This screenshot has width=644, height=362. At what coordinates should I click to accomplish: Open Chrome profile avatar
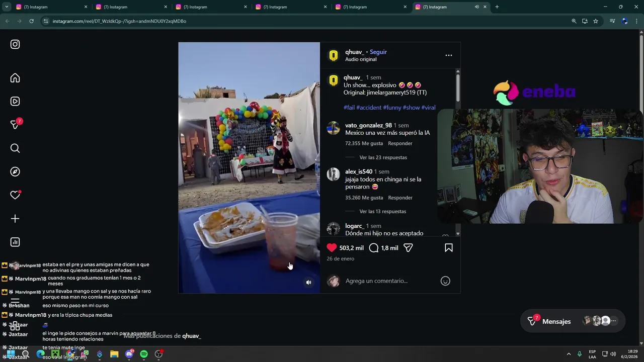tap(624, 21)
